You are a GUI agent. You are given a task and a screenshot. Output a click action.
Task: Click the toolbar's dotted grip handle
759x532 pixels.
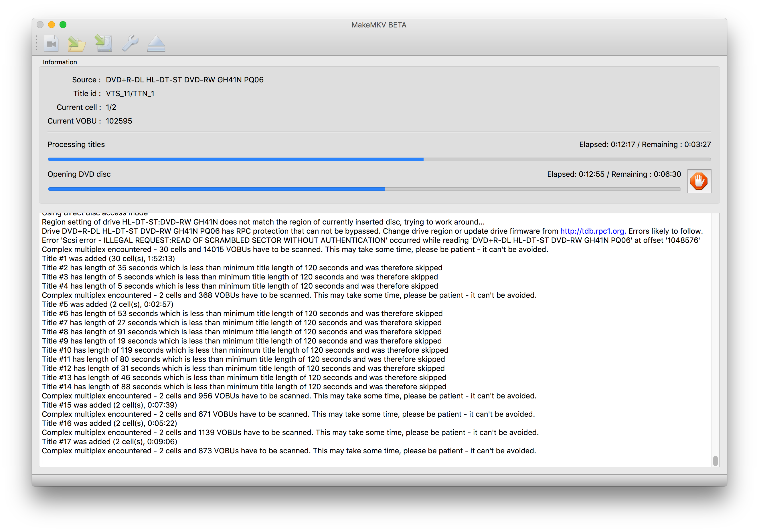pyautogui.click(x=37, y=43)
